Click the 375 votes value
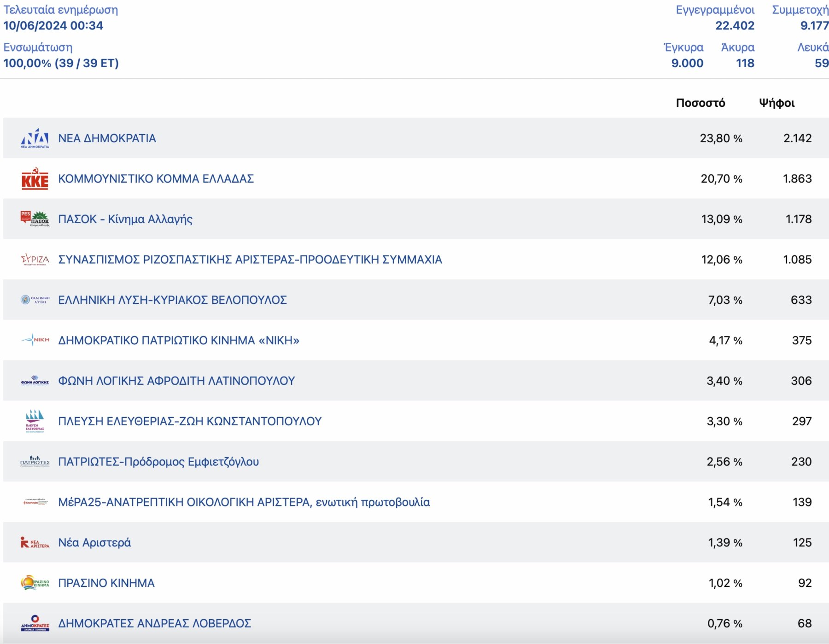Image resolution: width=829 pixels, height=644 pixels. click(802, 340)
